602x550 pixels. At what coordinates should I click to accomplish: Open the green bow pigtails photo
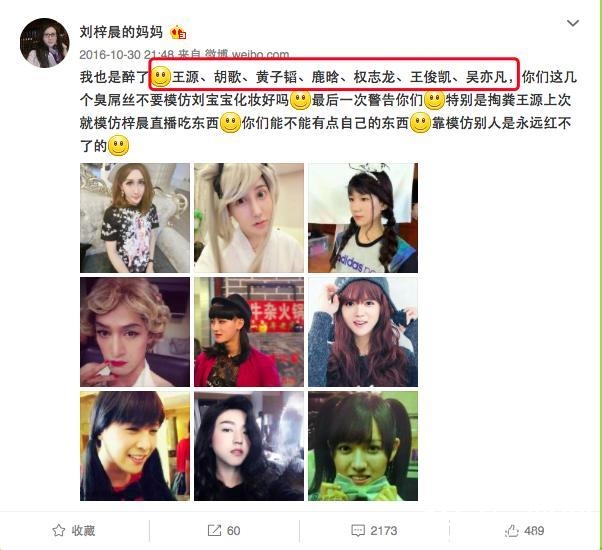coord(363,446)
